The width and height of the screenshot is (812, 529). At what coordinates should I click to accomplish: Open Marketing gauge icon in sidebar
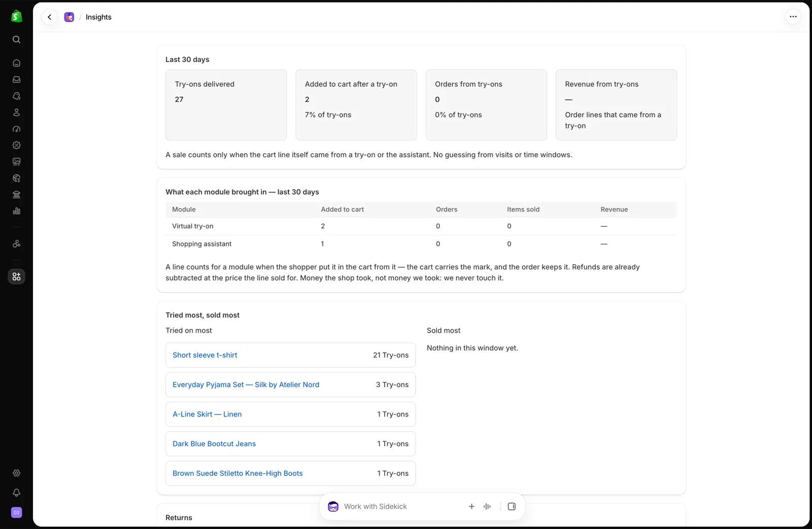[x=16, y=129]
